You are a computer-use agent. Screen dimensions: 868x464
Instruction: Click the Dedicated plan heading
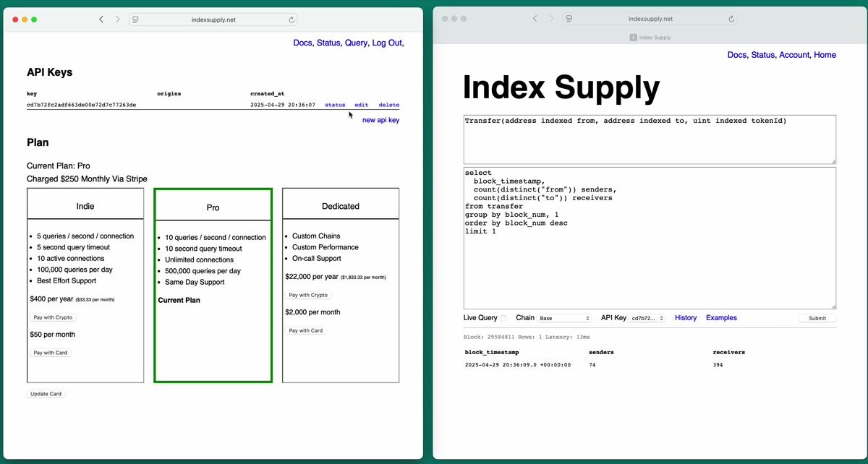(341, 206)
